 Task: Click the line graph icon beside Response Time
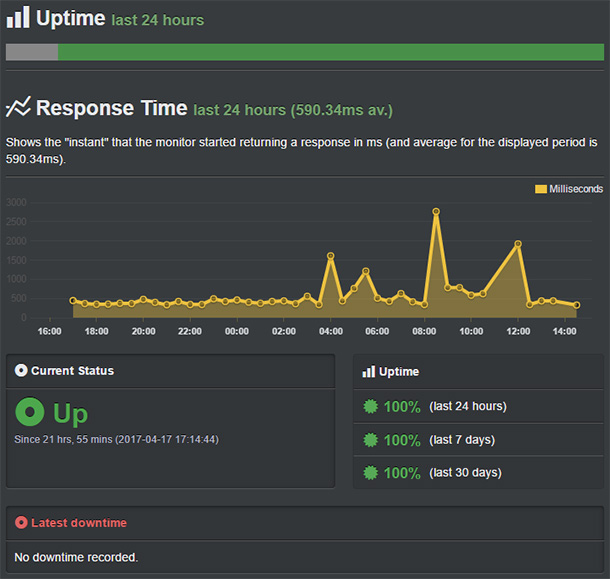[x=18, y=107]
